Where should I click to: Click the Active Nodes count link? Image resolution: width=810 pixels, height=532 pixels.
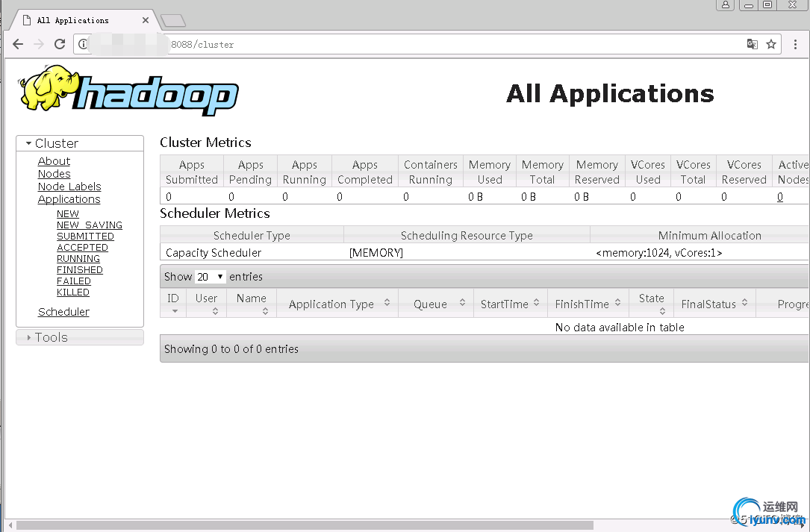coord(780,197)
